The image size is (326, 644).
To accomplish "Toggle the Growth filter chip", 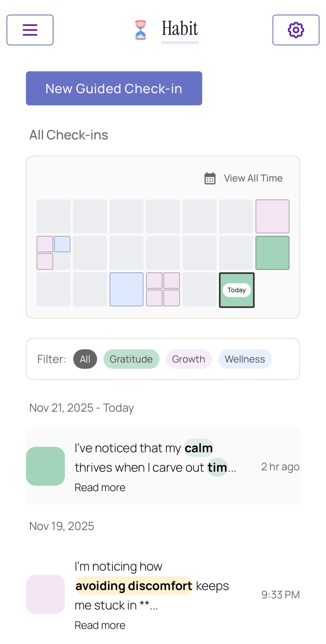I will pyautogui.click(x=189, y=359).
